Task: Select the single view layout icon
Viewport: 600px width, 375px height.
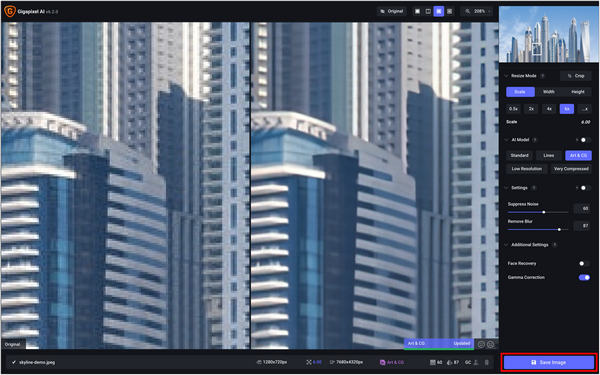Action: 417,11
